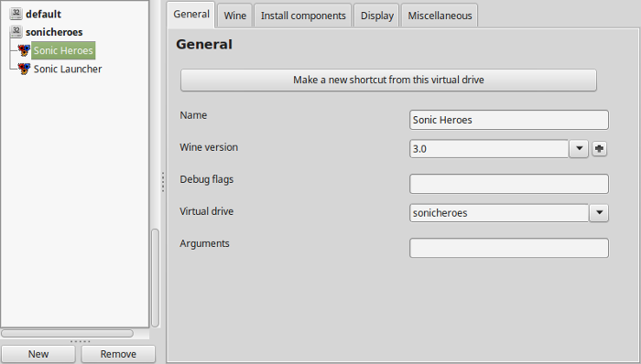This screenshot has width=641, height=364.
Task: Click the New button
Action: tap(38, 354)
